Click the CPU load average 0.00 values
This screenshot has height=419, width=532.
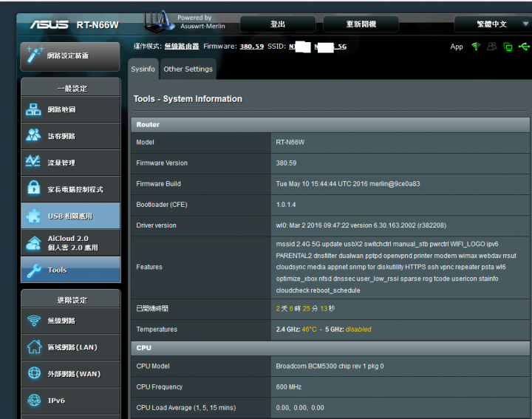tap(300, 407)
